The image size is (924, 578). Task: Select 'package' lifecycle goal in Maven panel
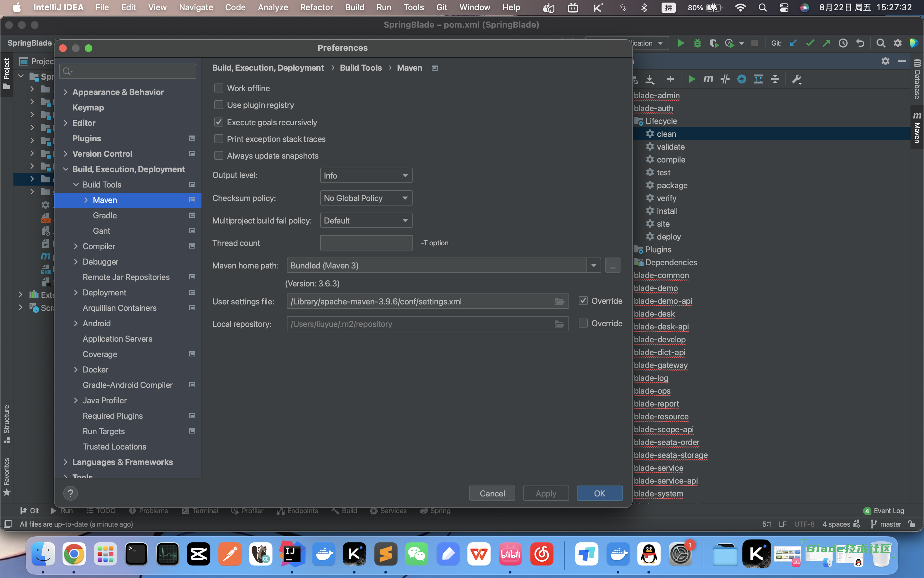click(672, 185)
